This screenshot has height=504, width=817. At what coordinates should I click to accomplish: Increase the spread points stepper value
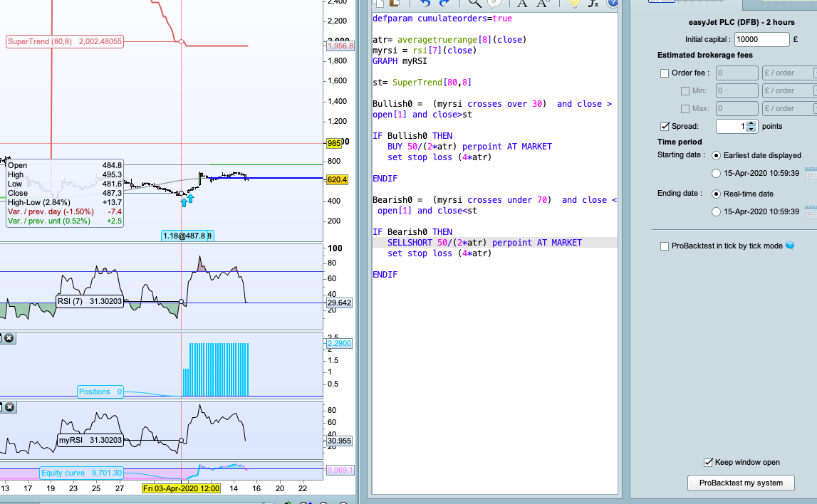[x=750, y=123]
